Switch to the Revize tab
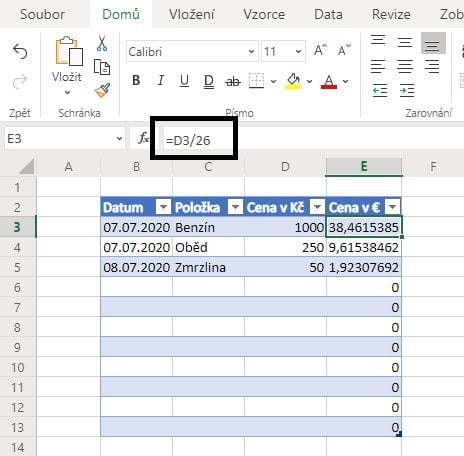 point(391,14)
